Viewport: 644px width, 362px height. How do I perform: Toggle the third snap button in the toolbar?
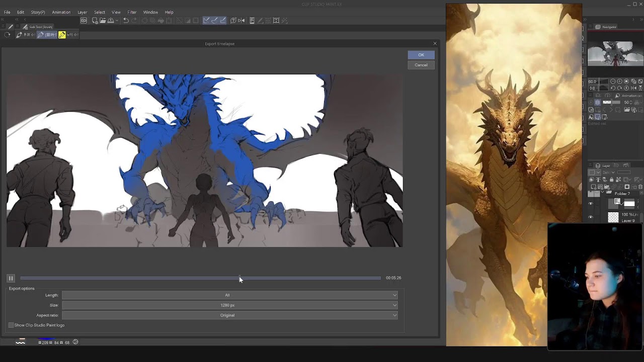click(x=223, y=21)
